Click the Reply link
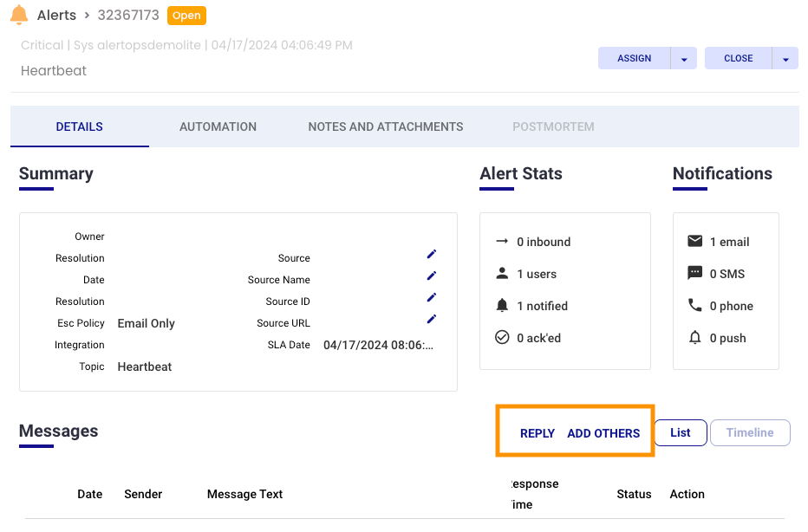This screenshot has width=808, height=532. (538, 433)
